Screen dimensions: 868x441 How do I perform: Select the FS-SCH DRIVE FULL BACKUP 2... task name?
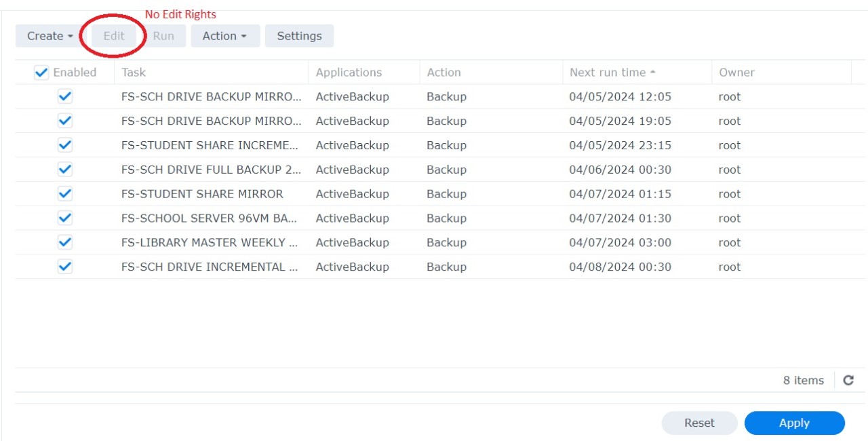212,170
